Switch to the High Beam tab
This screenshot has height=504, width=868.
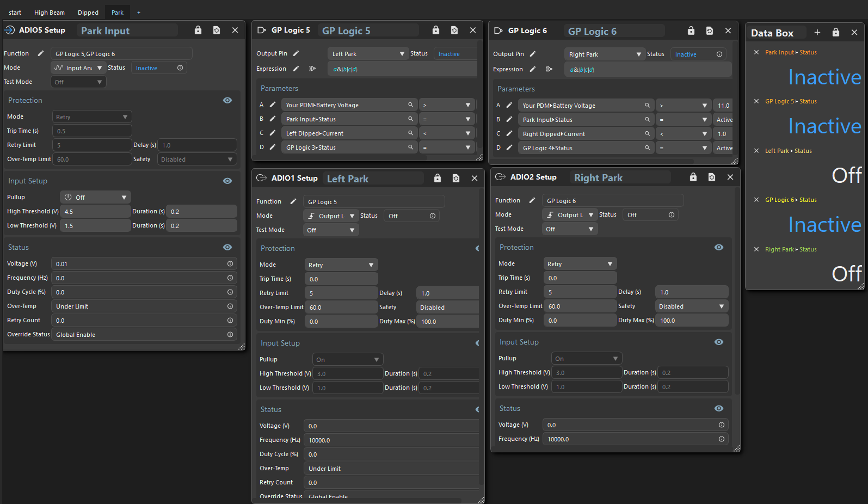(50, 13)
